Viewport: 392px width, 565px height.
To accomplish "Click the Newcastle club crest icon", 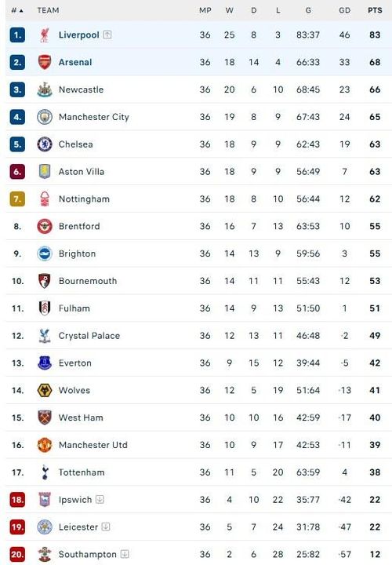I will click(45, 89).
